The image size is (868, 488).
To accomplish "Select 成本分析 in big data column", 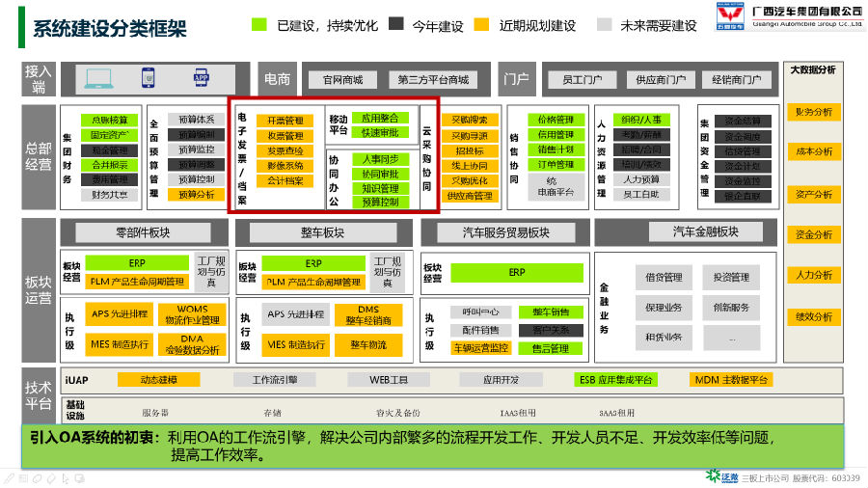I will [814, 151].
